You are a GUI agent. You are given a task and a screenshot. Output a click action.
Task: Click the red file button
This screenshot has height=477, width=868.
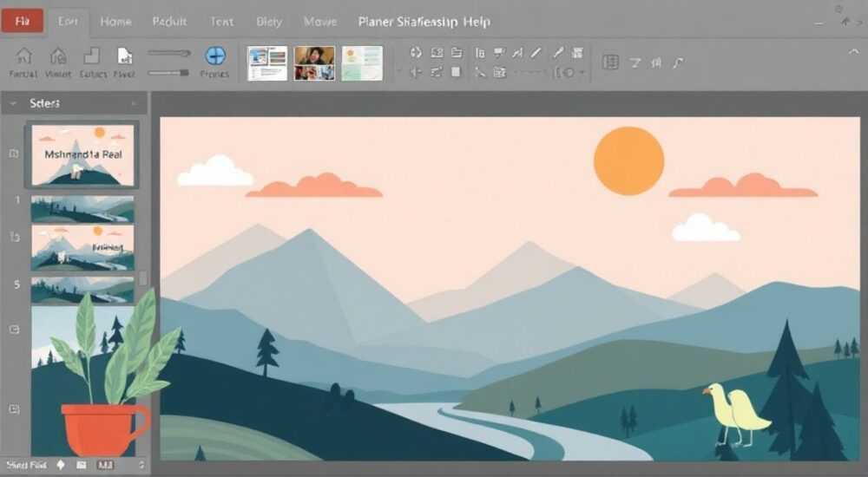coord(23,21)
